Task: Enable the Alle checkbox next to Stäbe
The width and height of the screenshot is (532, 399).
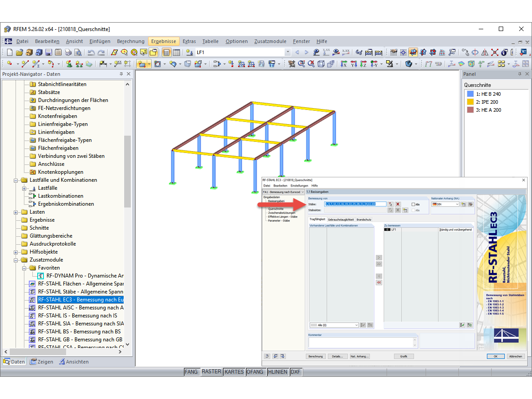Action: pyautogui.click(x=414, y=204)
